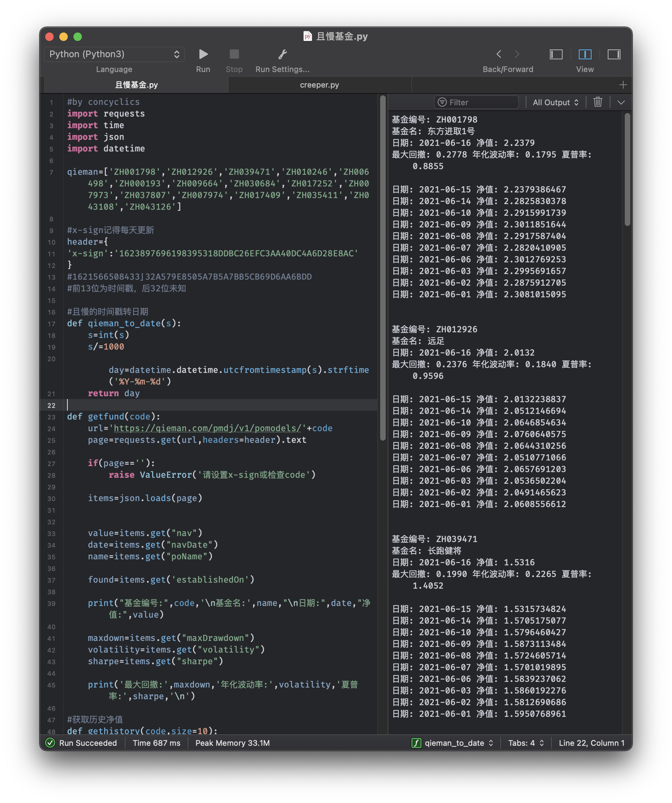Click the output console vertical scrollbar
Screen dimensions: 672x803
point(627,169)
